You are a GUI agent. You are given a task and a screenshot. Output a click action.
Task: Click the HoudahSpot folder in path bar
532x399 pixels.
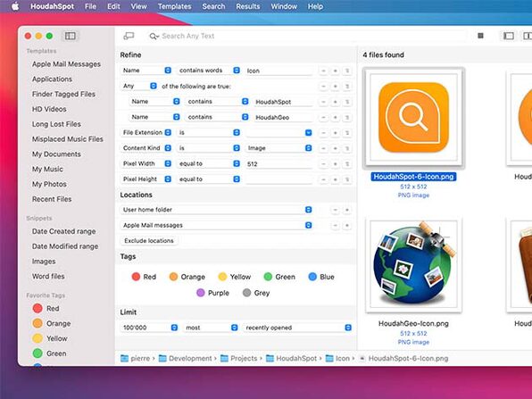pyautogui.click(x=292, y=358)
